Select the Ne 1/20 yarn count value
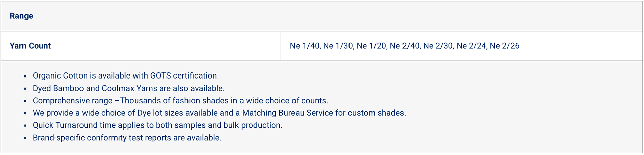 (x=371, y=46)
